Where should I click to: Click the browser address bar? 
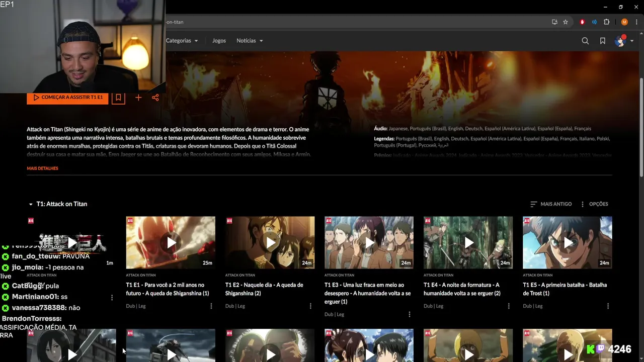pyautogui.click(x=352, y=22)
